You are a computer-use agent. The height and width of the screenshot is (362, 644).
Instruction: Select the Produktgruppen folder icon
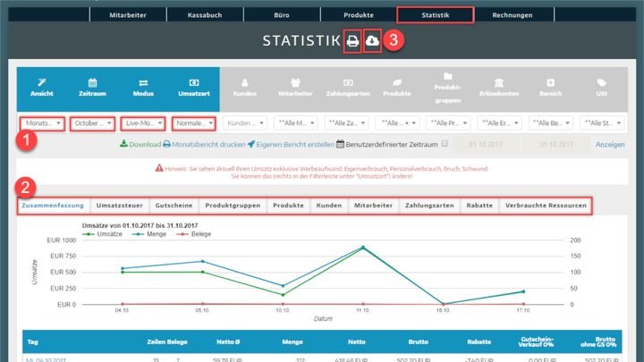click(x=448, y=76)
